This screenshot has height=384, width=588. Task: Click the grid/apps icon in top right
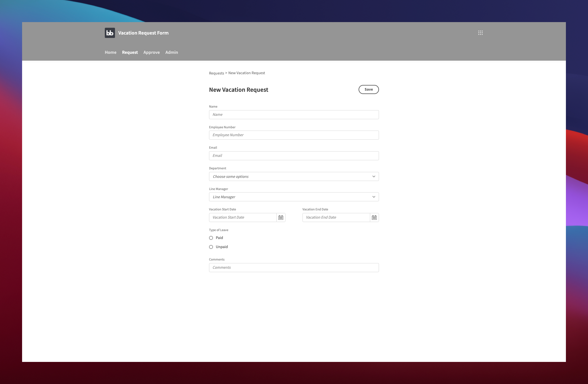[480, 33]
